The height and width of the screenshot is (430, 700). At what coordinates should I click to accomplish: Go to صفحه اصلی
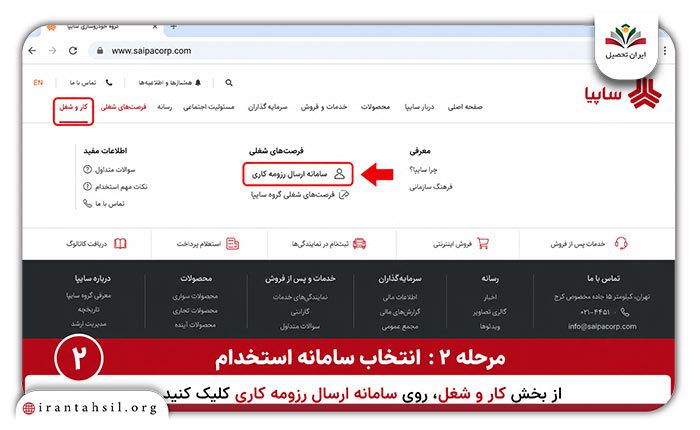465,107
